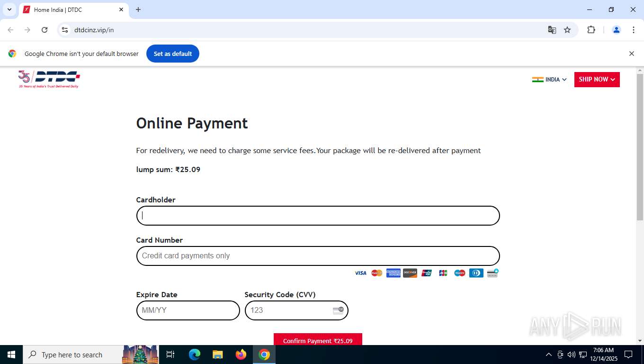
Task: Click the Discover card icon
Action: [410, 273]
